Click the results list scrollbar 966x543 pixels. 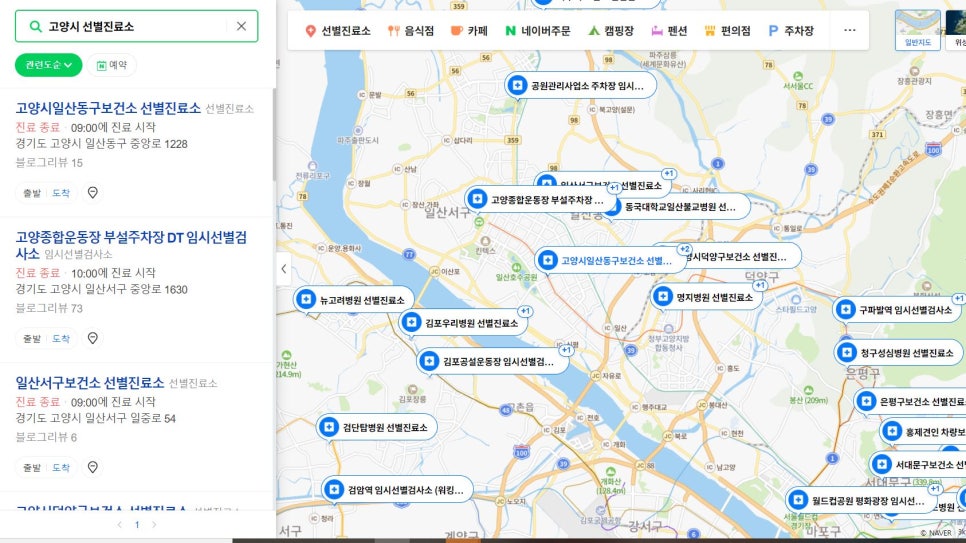point(274,134)
